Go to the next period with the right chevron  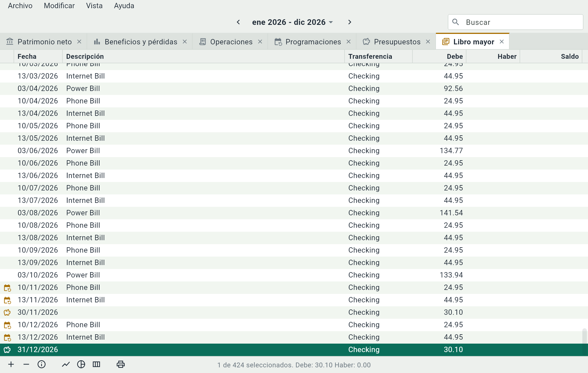click(350, 22)
